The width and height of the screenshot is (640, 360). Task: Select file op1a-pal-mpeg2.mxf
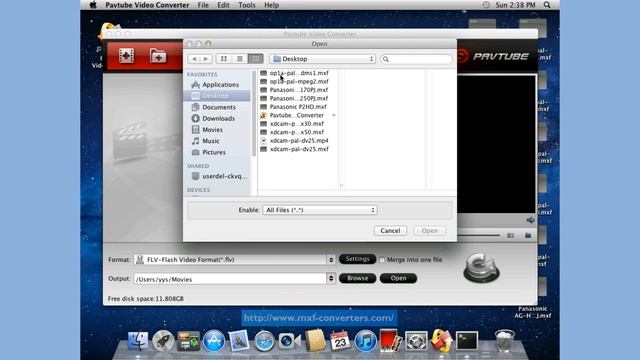(x=298, y=81)
